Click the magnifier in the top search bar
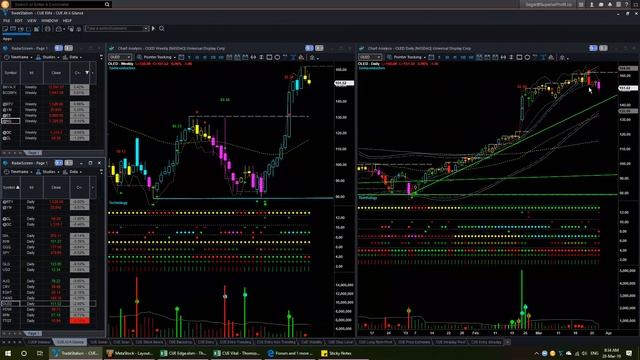 [x=107, y=4]
